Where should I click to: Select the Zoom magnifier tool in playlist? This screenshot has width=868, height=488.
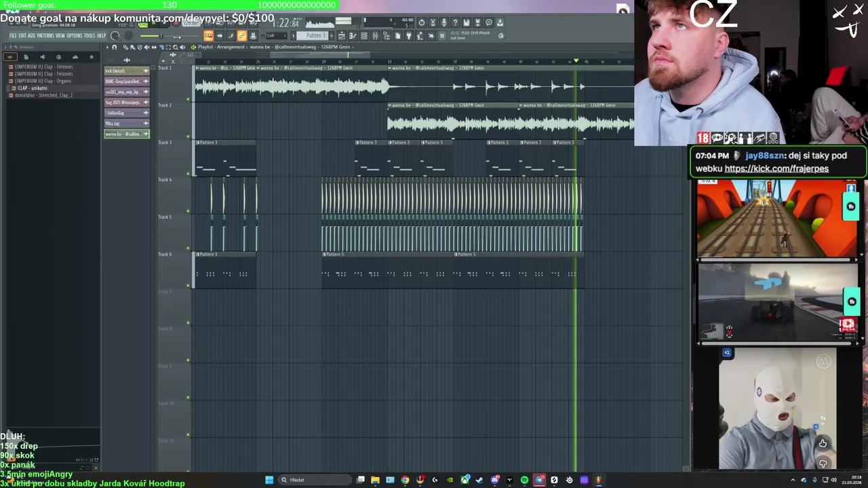point(176,47)
